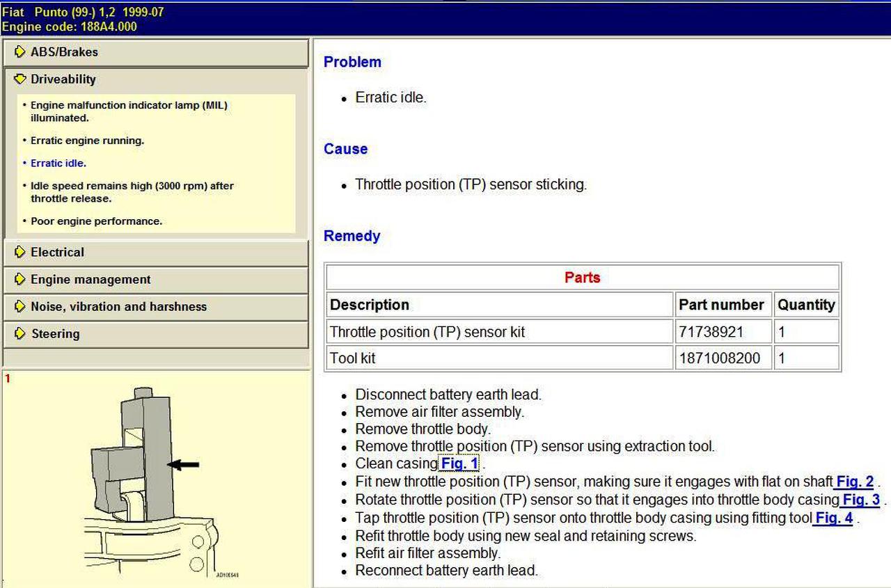
Task: Open the Noise, vibration and harshness section
Action: [x=156, y=306]
